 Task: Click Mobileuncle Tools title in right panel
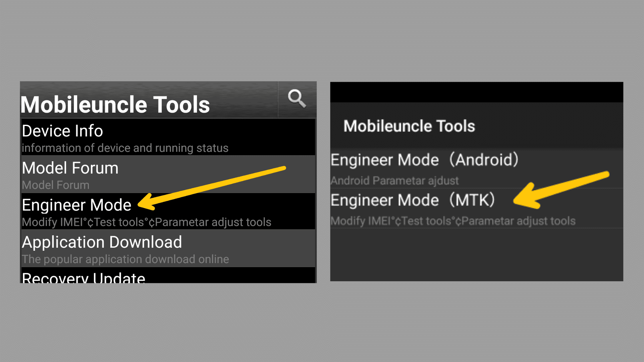(x=409, y=126)
